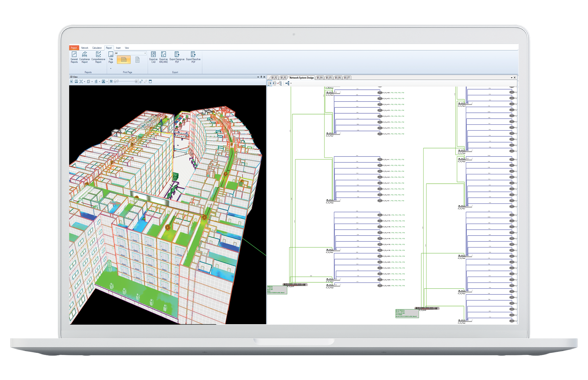Open the A4 paper size dropdown

click(130, 53)
